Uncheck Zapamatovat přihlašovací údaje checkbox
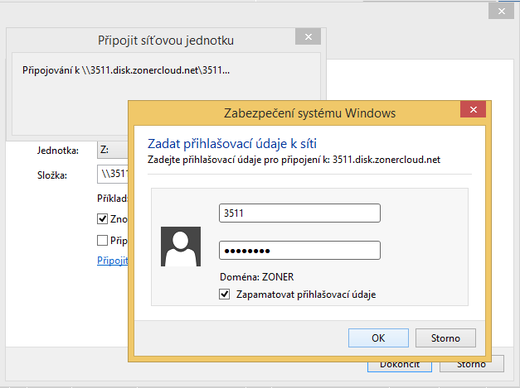This screenshot has width=520, height=388. tap(224, 294)
